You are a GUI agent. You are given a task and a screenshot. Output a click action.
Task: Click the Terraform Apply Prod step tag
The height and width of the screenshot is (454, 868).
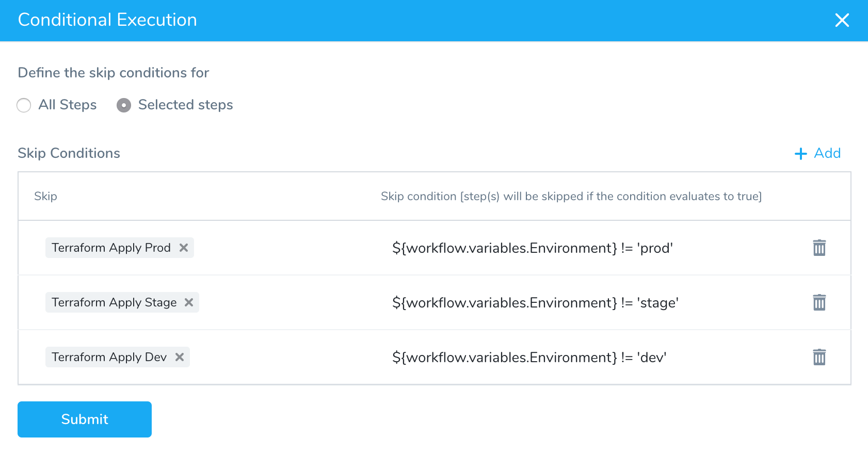pyautogui.click(x=111, y=248)
